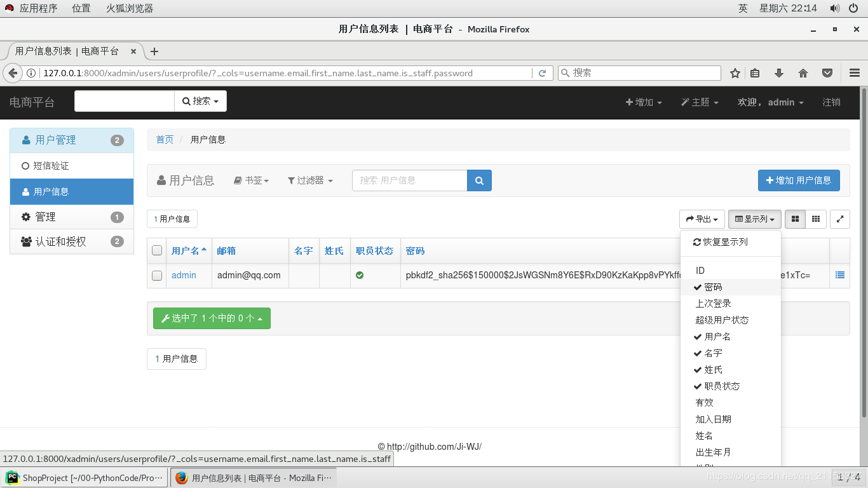Click the 电商平台 brand link
This screenshot has height=488, width=868.
pos(32,102)
